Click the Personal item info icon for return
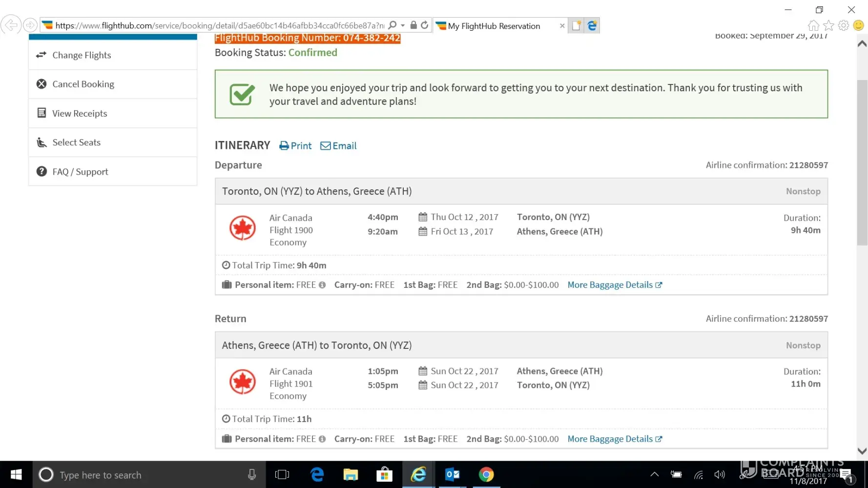 [322, 439]
